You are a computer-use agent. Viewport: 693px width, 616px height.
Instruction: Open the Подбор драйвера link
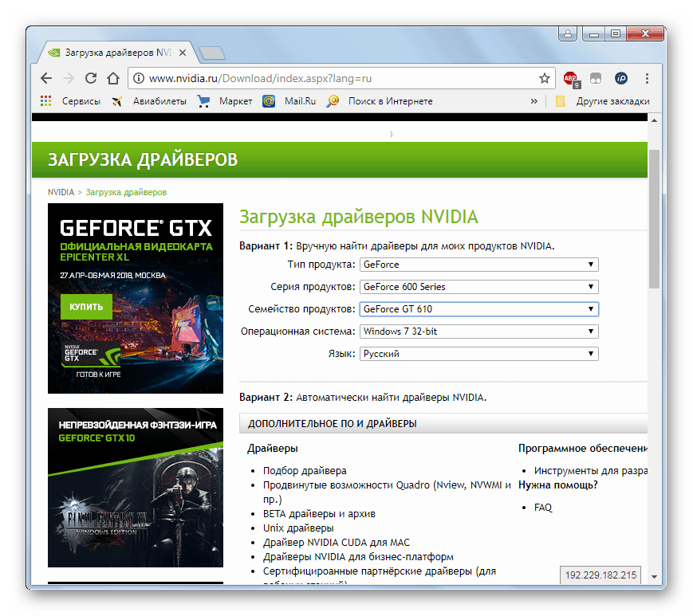[305, 471]
